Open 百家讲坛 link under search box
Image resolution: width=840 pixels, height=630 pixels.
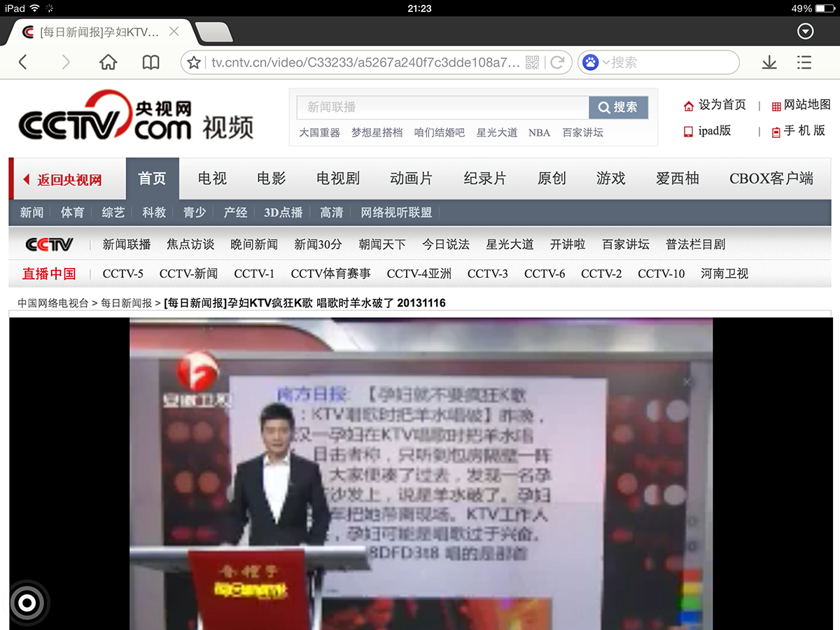point(582,132)
